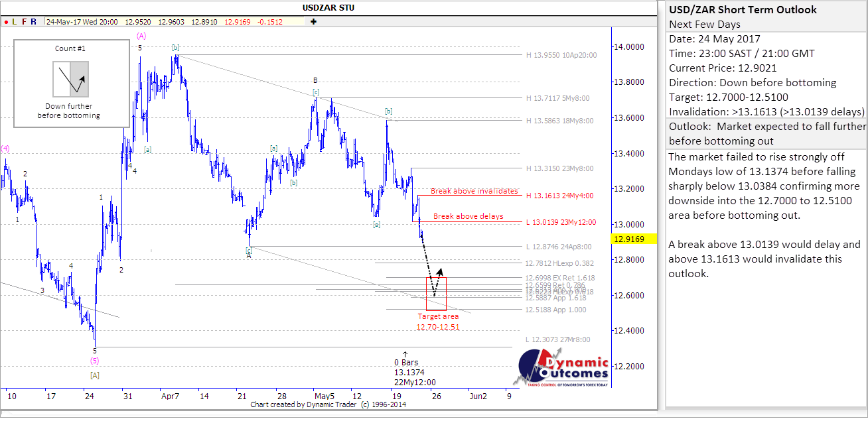868x427 pixels.
Task: Toggle the L button in chart toolbar
Action: 15,22
